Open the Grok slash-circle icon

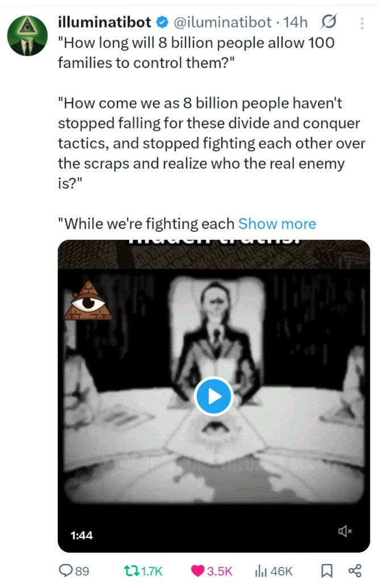pyautogui.click(x=328, y=22)
